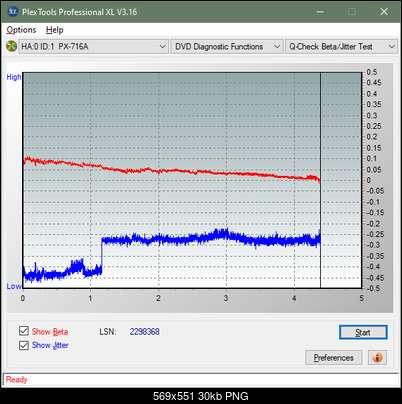Minimize the PlexTools window
This screenshot has width=402, height=404.
pos(320,12)
